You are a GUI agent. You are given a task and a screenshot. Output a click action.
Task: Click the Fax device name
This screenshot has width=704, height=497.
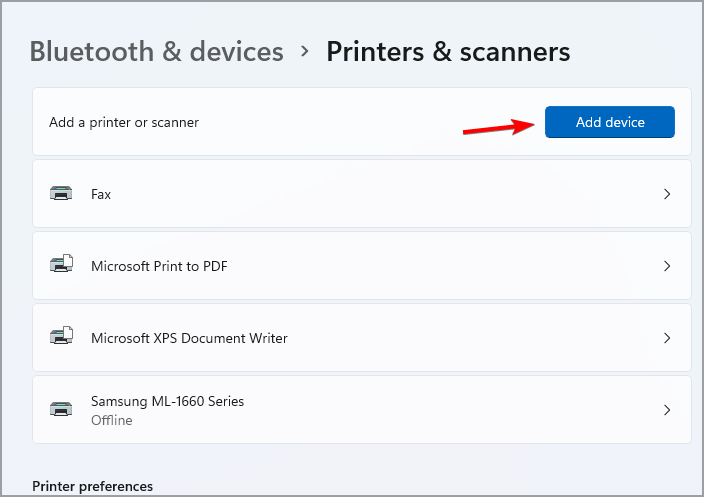click(x=101, y=194)
